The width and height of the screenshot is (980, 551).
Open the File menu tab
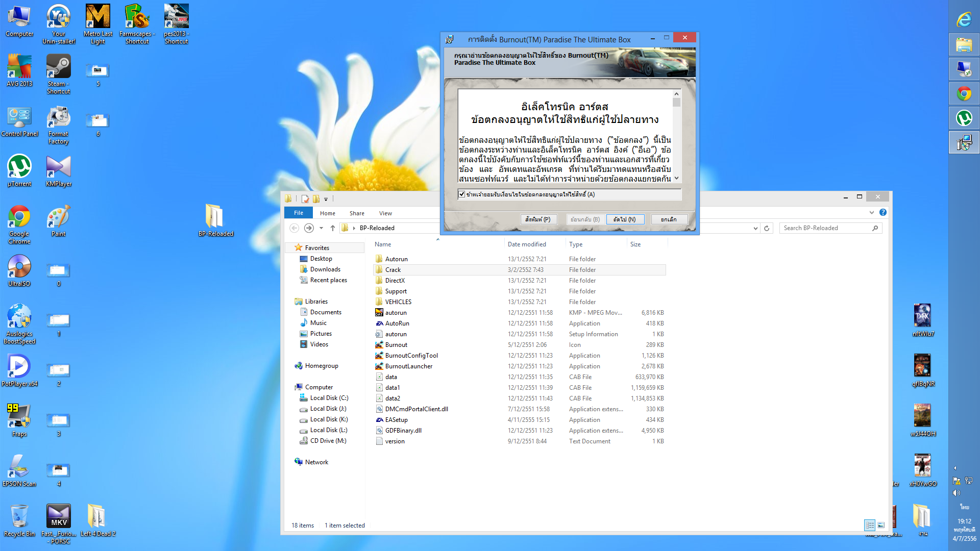tap(299, 213)
